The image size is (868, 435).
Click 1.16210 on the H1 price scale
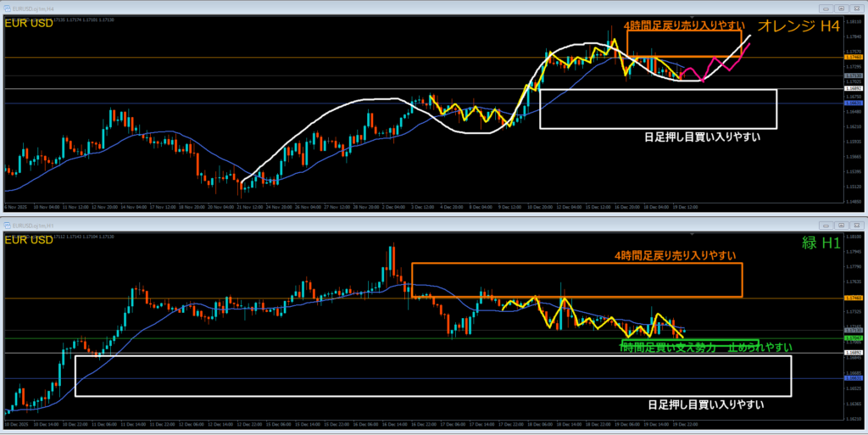853,420
